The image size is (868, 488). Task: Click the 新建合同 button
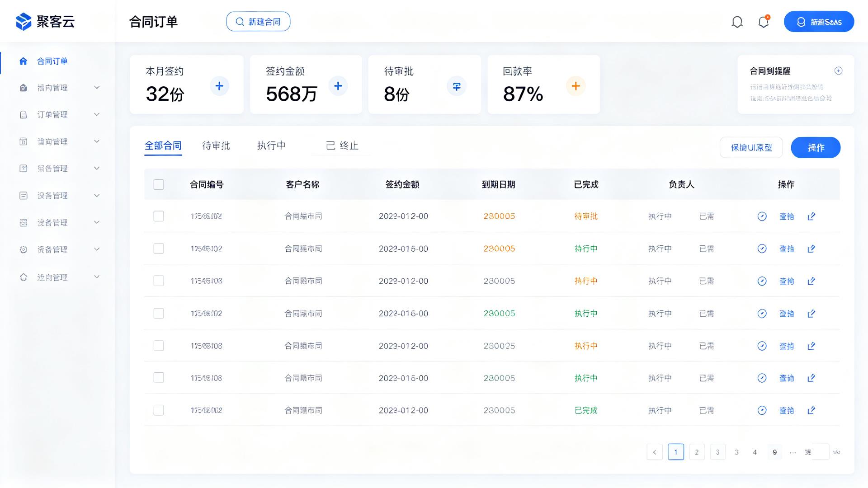258,22
